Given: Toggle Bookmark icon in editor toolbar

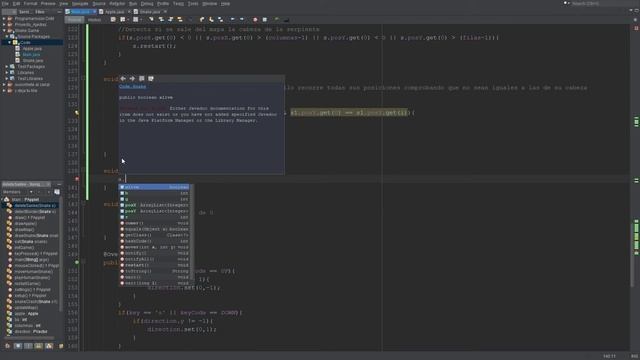Looking at the screenshot, I should tap(220, 20).
